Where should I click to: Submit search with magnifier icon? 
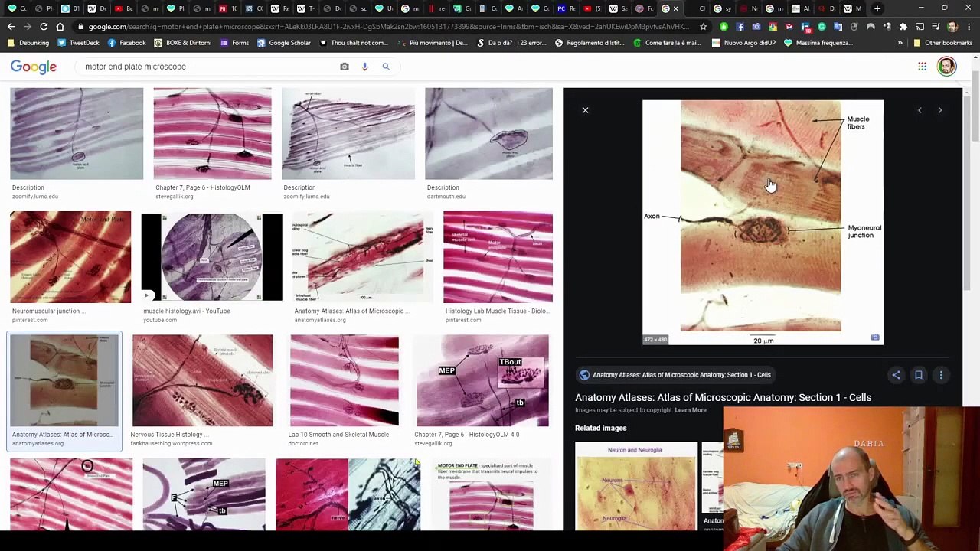[386, 67]
